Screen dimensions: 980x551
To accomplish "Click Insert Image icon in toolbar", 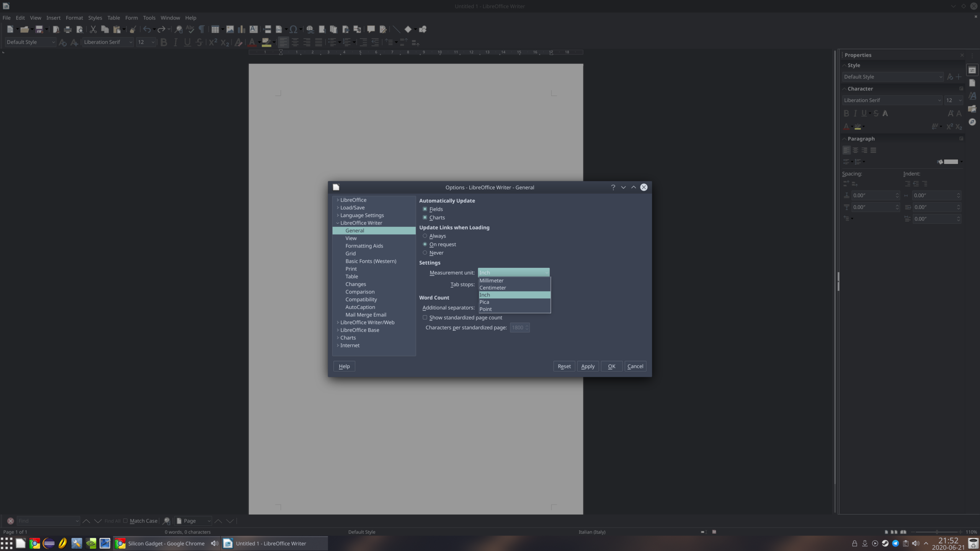I will point(230,29).
